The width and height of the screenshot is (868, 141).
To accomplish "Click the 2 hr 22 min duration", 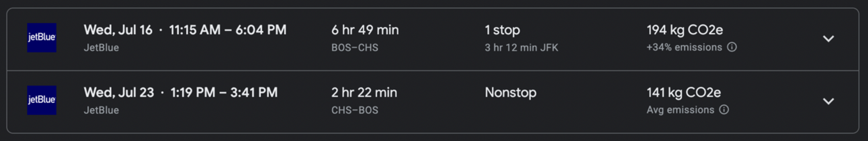I will pos(364,93).
